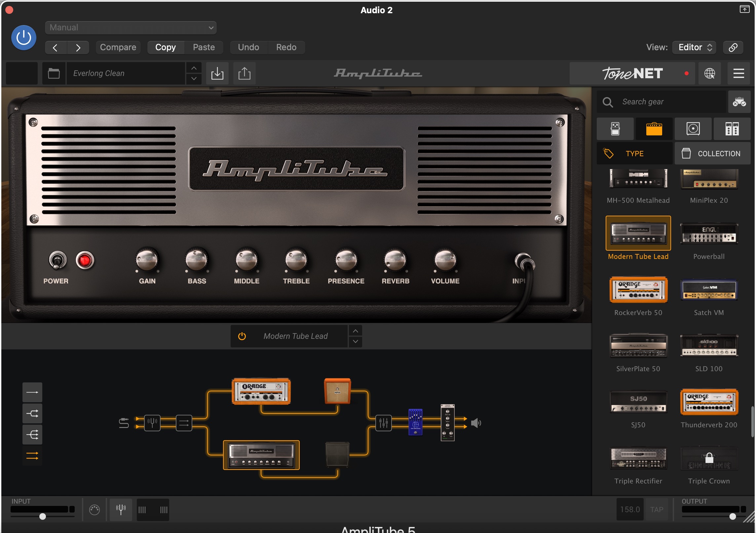Screen dimensions: 756x533
Task: Open the tuner in the bottom bar
Action: pyautogui.click(x=121, y=510)
